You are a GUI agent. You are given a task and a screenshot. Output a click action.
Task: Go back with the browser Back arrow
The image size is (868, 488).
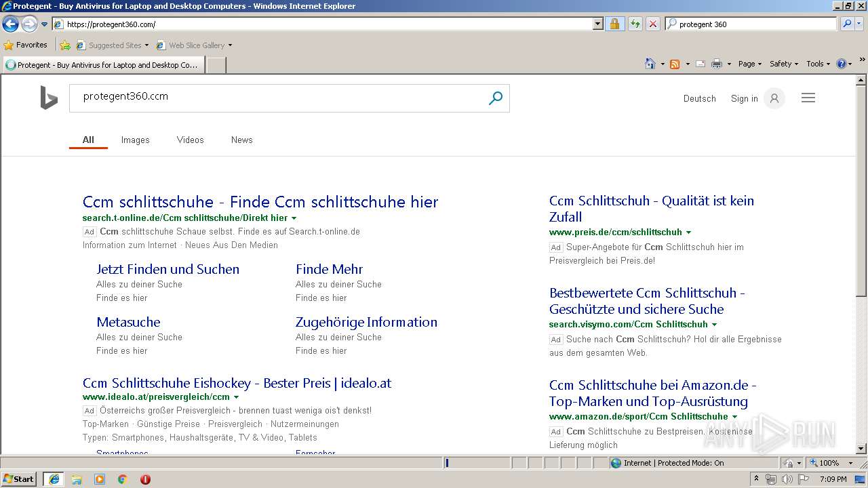click(x=10, y=24)
